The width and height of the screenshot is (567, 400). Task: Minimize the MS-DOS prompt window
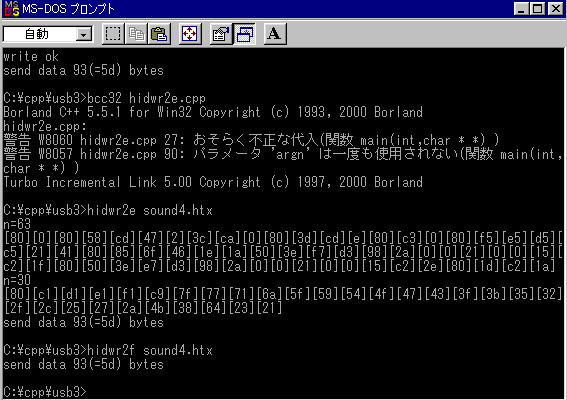click(521, 9)
